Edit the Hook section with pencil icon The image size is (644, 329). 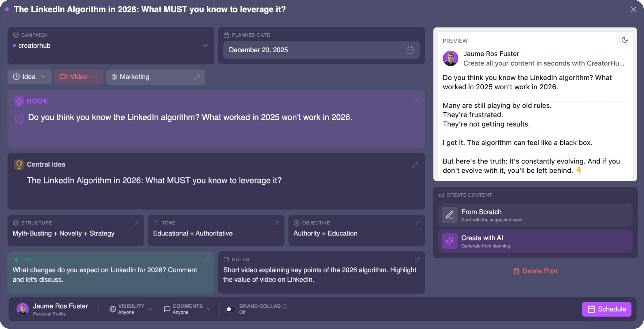click(415, 101)
